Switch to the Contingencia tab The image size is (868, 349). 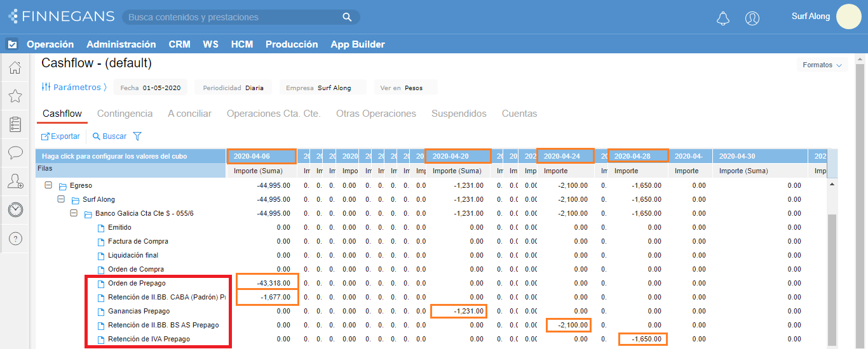[125, 114]
